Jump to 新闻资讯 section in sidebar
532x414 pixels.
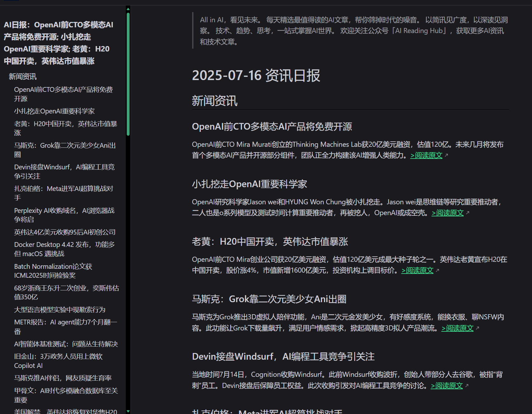point(23,77)
